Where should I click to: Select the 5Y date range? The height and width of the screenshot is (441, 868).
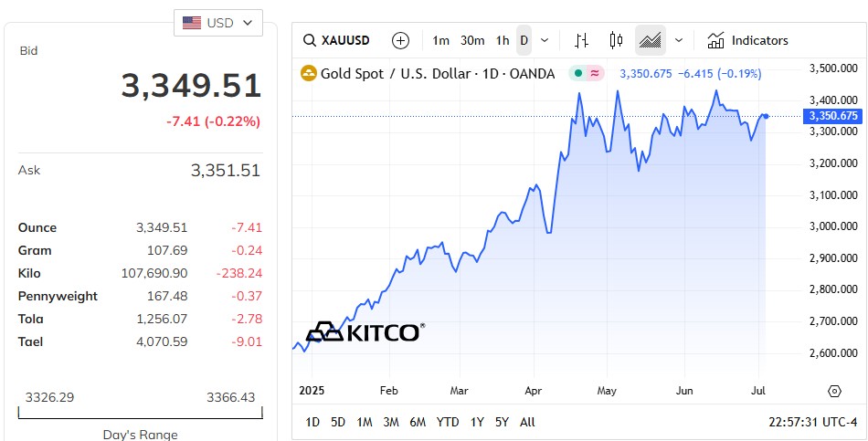(x=502, y=422)
